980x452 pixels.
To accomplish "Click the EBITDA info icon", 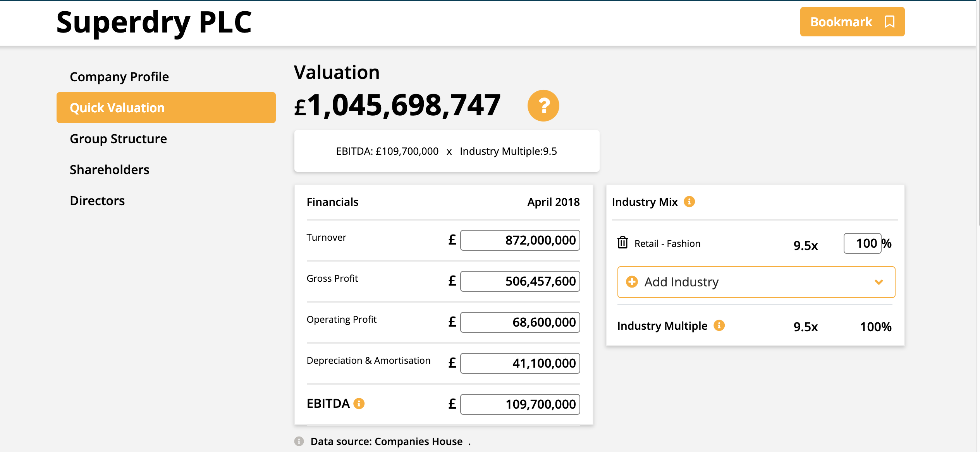I will click(x=359, y=404).
